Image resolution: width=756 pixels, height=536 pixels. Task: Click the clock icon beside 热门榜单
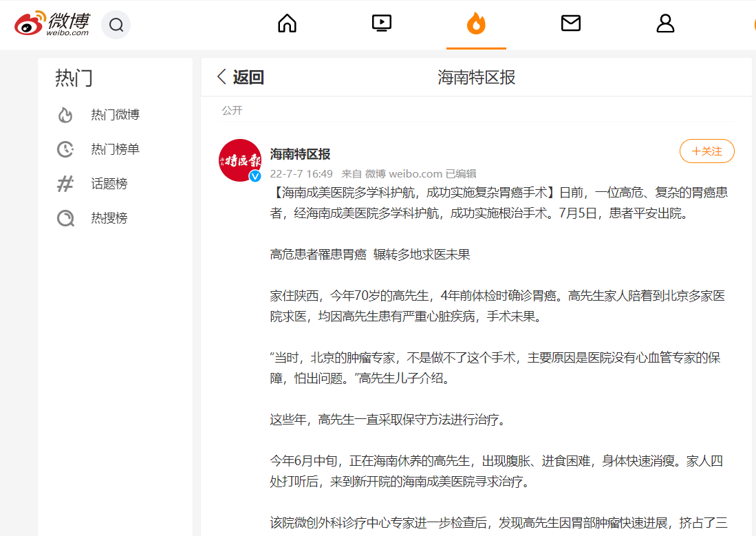coord(65,149)
